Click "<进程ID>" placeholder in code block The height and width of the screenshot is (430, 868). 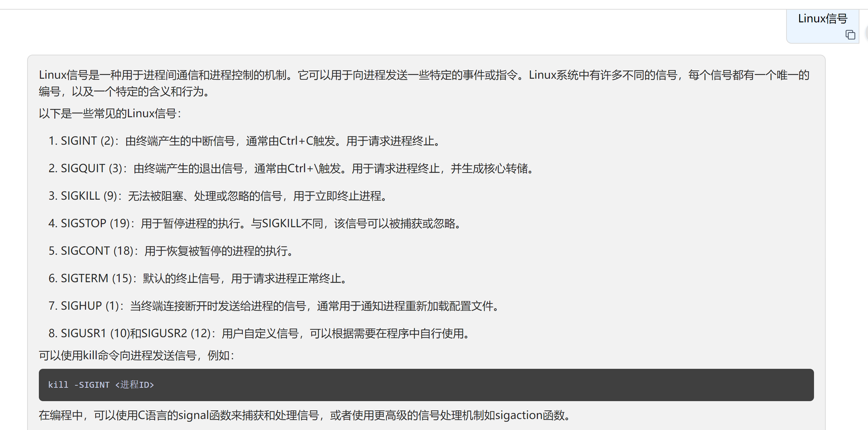[134, 385]
